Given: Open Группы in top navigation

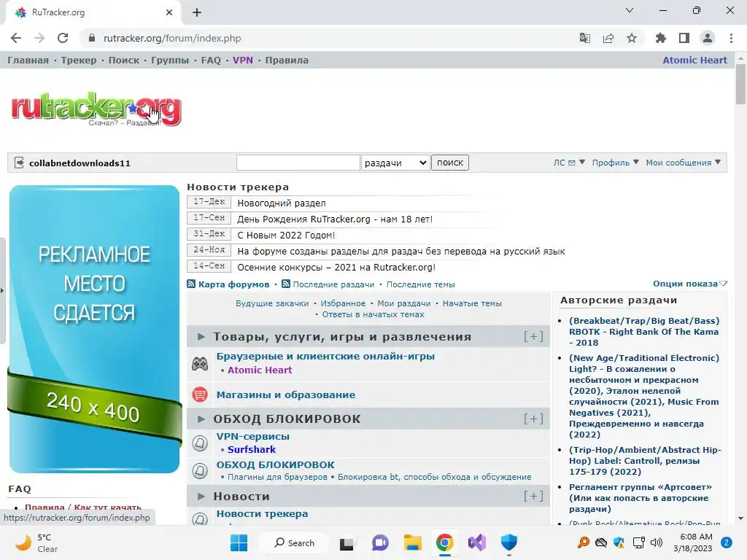Looking at the screenshot, I should click(170, 61).
